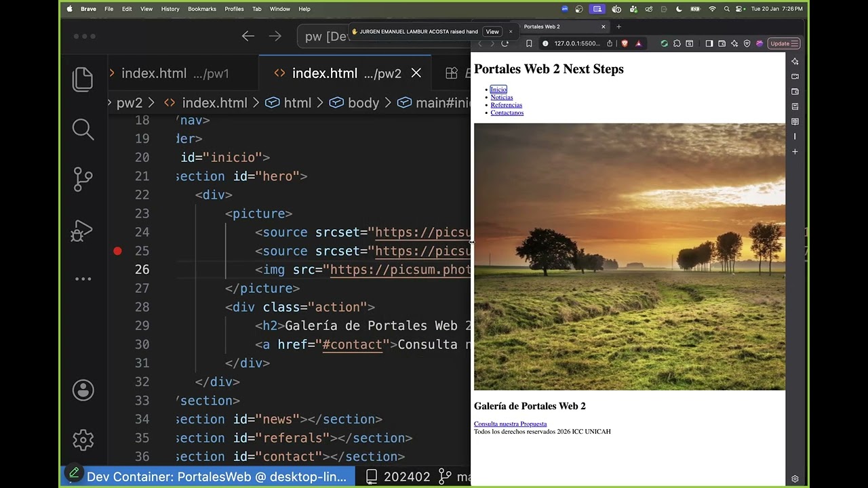Open the Run and Debug view
The height and width of the screenshot is (488, 868).
point(82,230)
